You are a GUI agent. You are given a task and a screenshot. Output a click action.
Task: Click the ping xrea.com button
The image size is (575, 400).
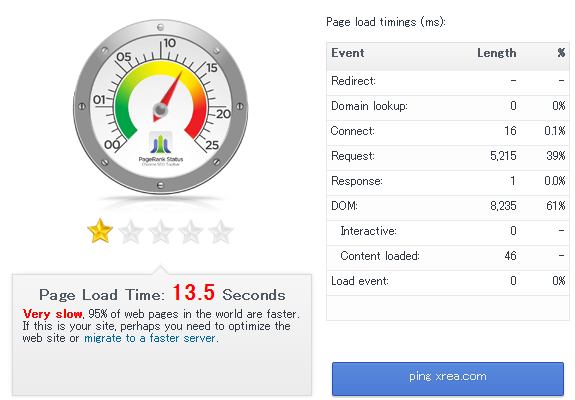448,378
